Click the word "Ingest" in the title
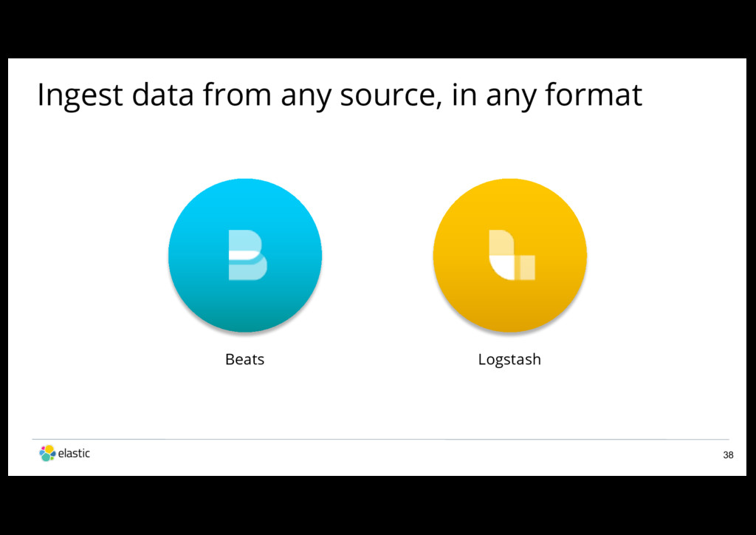 80,95
